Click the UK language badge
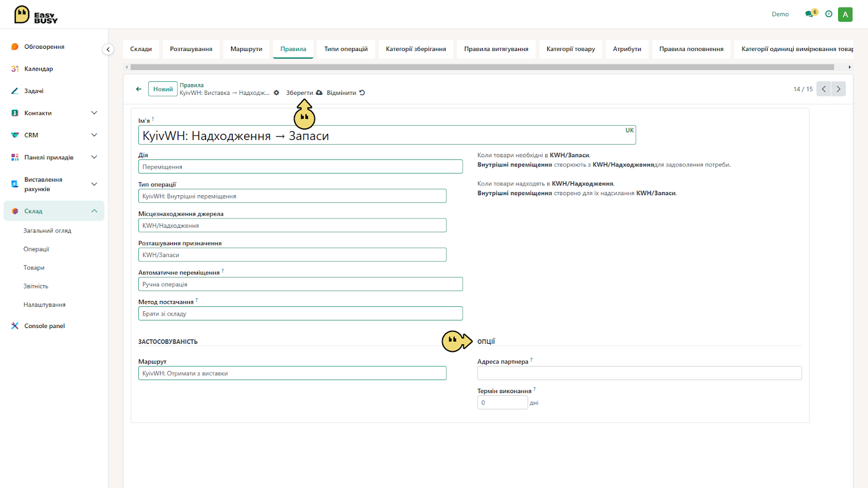The width and height of the screenshot is (868, 488). [629, 130]
